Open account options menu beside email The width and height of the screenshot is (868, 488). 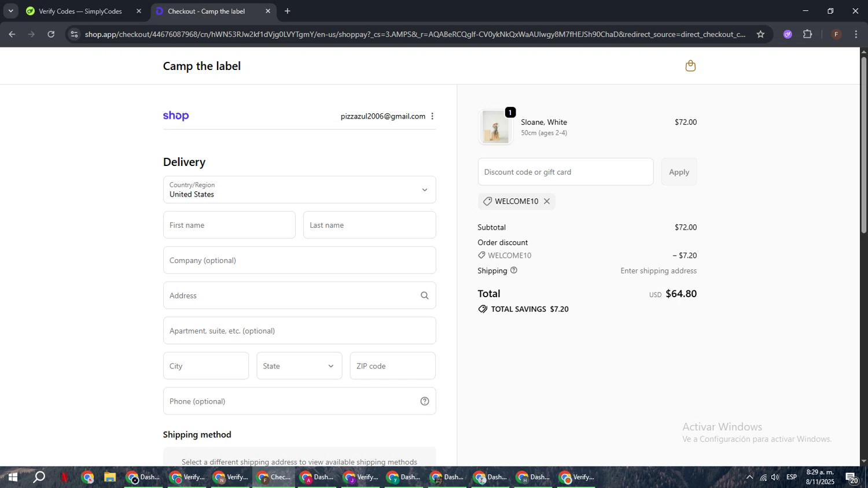[x=432, y=116]
